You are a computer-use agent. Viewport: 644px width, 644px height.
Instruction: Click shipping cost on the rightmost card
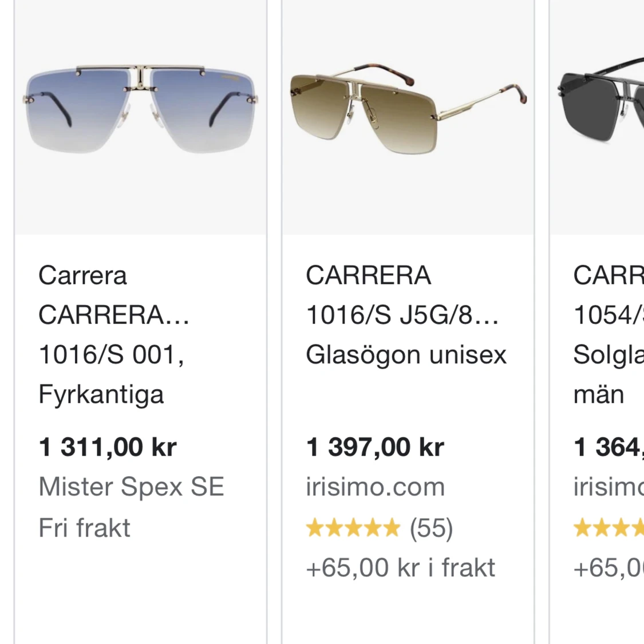(608, 568)
